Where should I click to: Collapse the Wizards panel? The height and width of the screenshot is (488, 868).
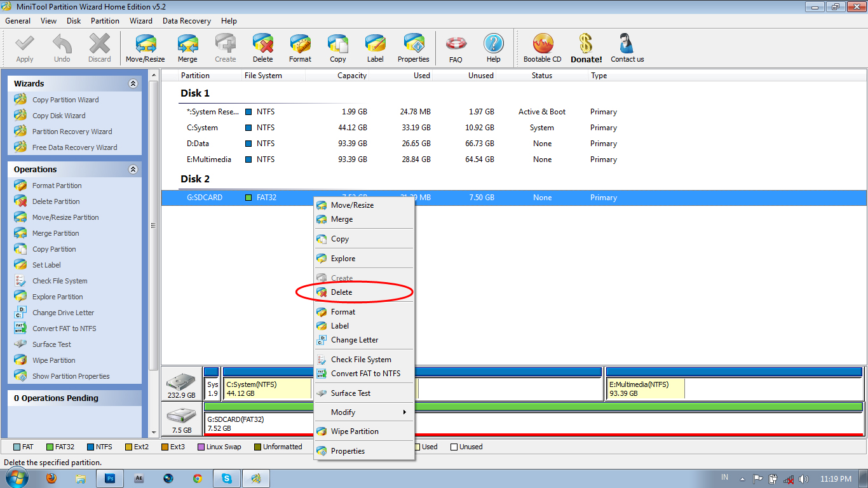point(133,83)
